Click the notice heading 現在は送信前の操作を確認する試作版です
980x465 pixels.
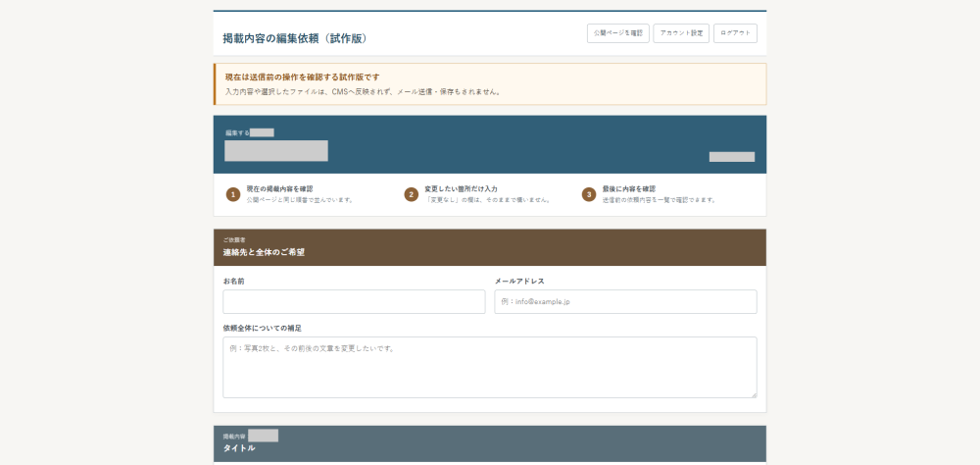[303, 77]
